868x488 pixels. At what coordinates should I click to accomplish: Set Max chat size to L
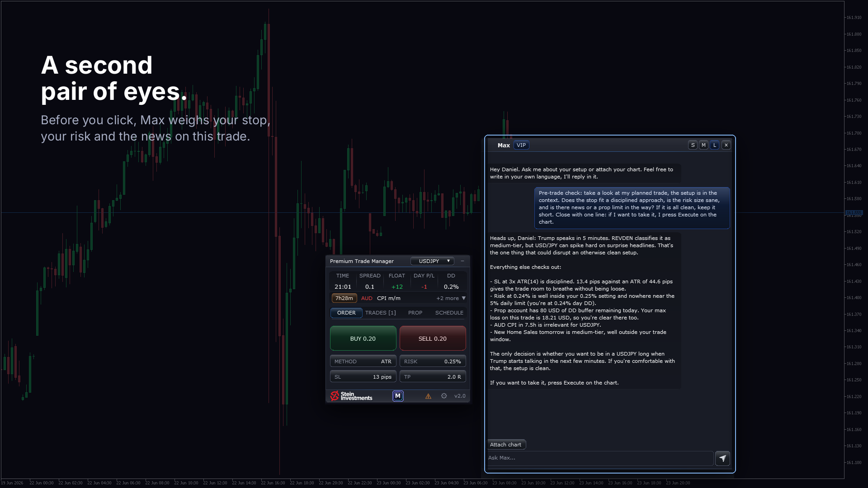[x=715, y=145]
